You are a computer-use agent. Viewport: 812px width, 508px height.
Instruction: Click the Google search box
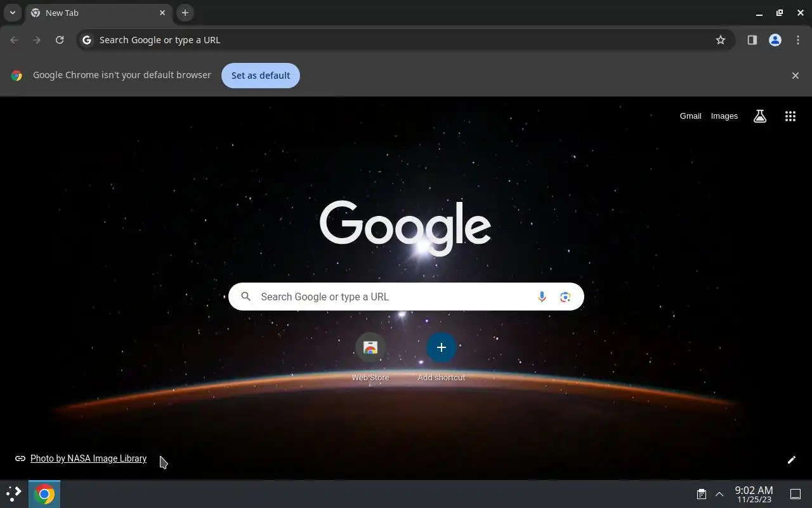click(406, 297)
